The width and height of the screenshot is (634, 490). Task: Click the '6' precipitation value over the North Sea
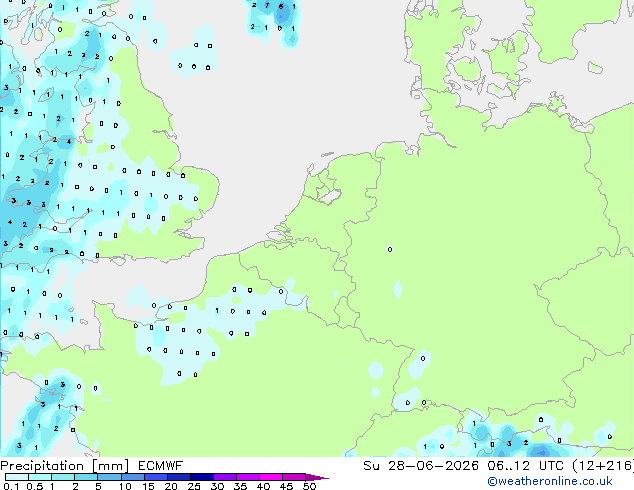(281, 7)
